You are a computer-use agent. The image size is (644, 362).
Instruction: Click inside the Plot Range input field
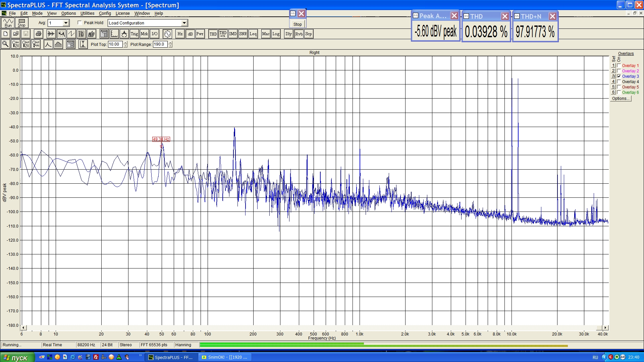click(x=160, y=44)
